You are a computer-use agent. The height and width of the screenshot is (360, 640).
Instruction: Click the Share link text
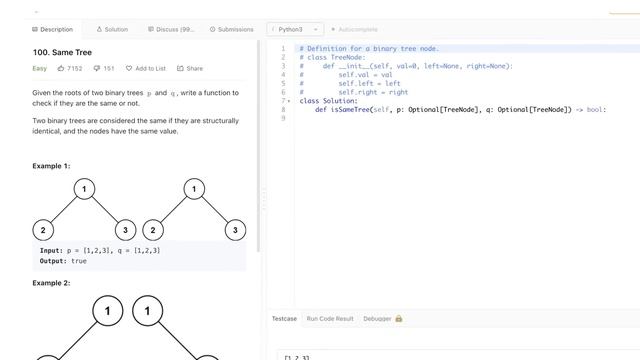[195, 68]
